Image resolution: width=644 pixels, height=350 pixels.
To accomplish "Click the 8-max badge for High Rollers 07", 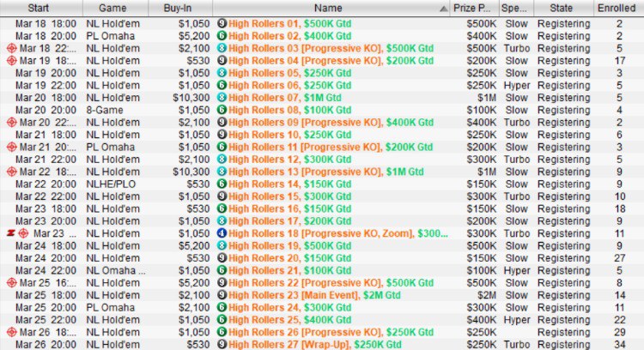I will coord(221,99).
